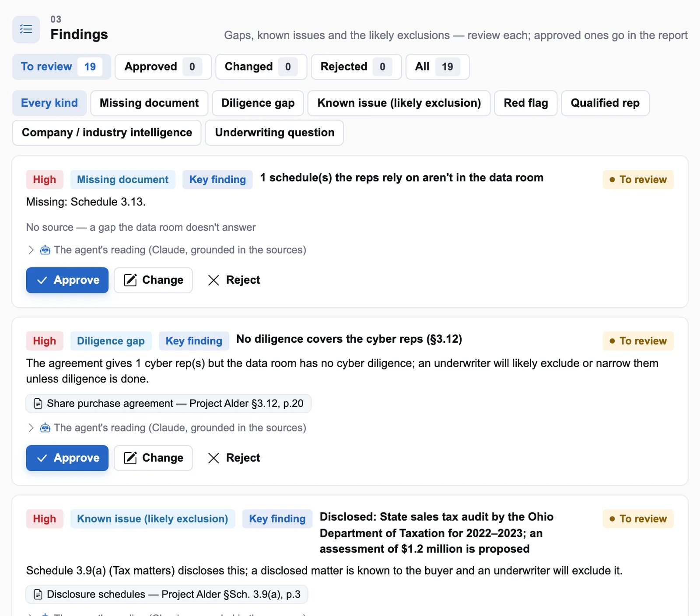The image size is (700, 616).
Task: Click the document icon on Disclosure schedules source
Action: (38, 595)
